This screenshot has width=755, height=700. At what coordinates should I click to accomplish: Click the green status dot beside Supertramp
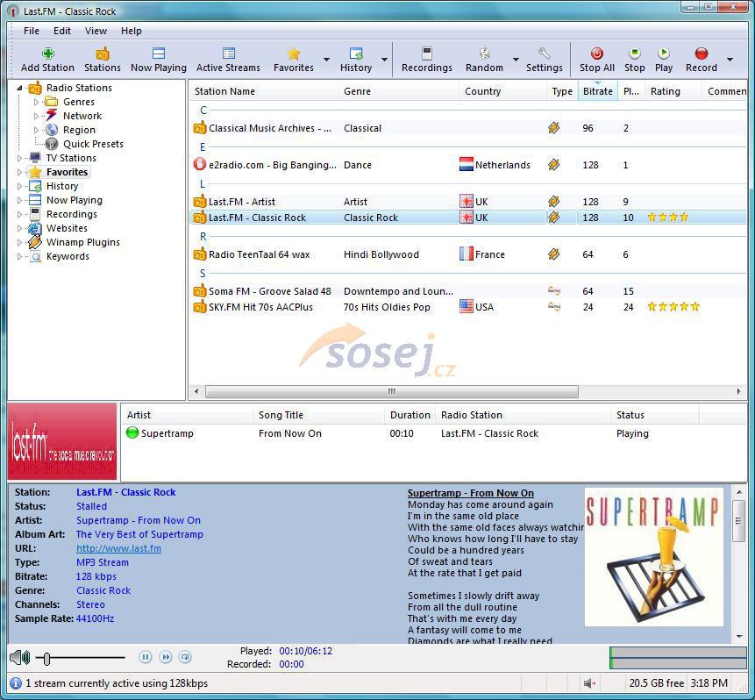[x=132, y=432]
